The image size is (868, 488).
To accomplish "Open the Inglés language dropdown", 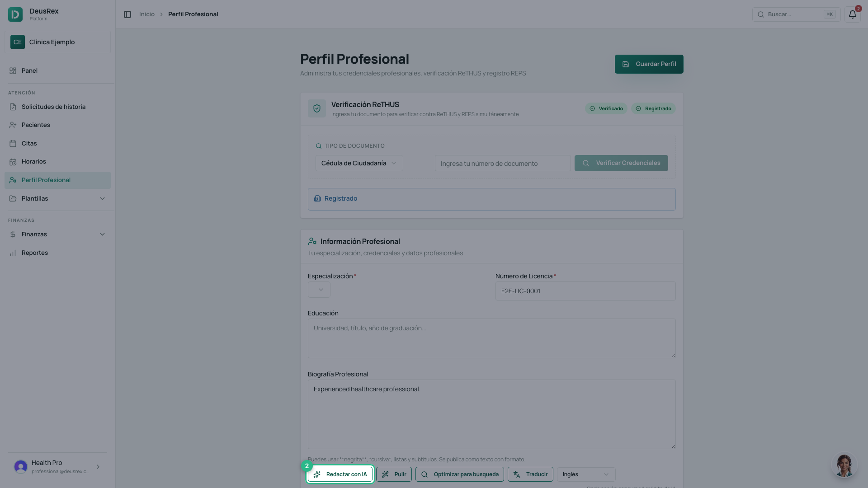I will click(x=586, y=474).
